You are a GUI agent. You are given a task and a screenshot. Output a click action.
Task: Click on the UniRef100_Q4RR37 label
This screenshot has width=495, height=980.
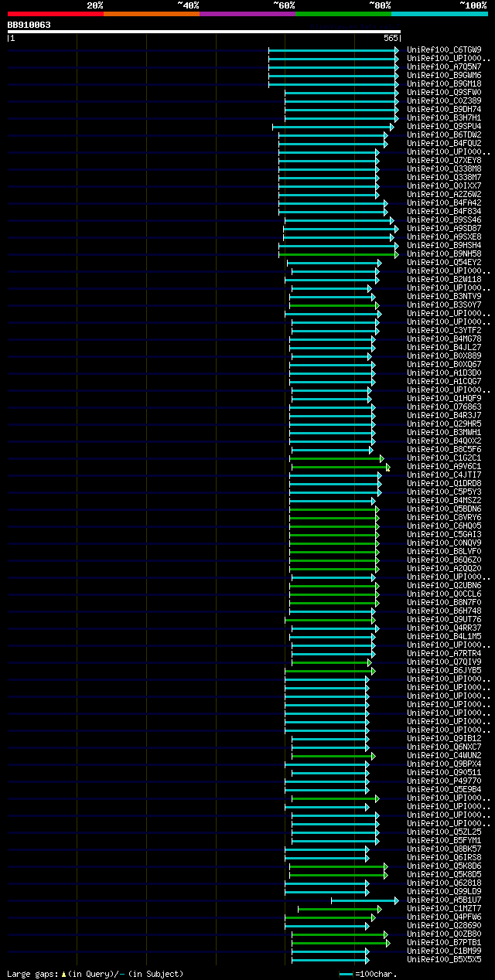tap(444, 628)
